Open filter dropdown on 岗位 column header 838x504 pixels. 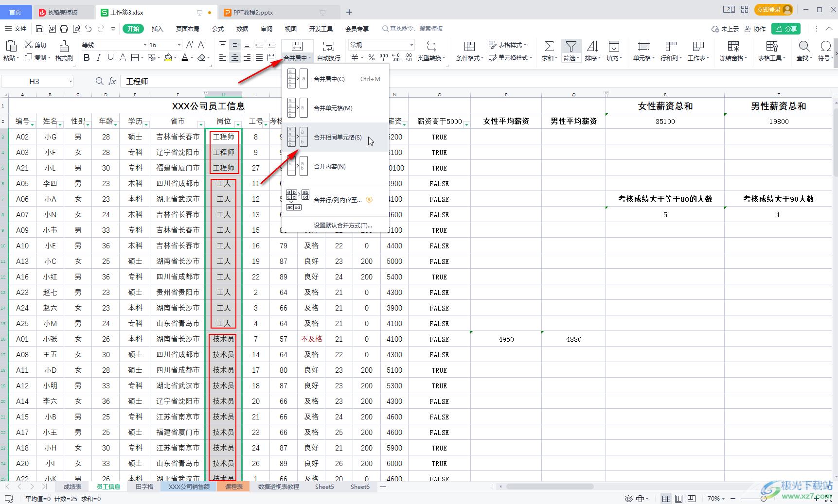coord(237,124)
